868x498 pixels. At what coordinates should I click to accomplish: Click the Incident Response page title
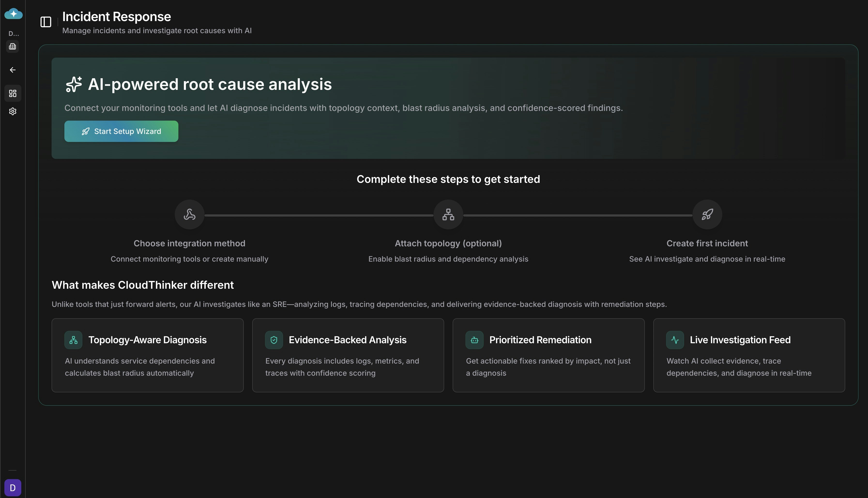(x=116, y=16)
